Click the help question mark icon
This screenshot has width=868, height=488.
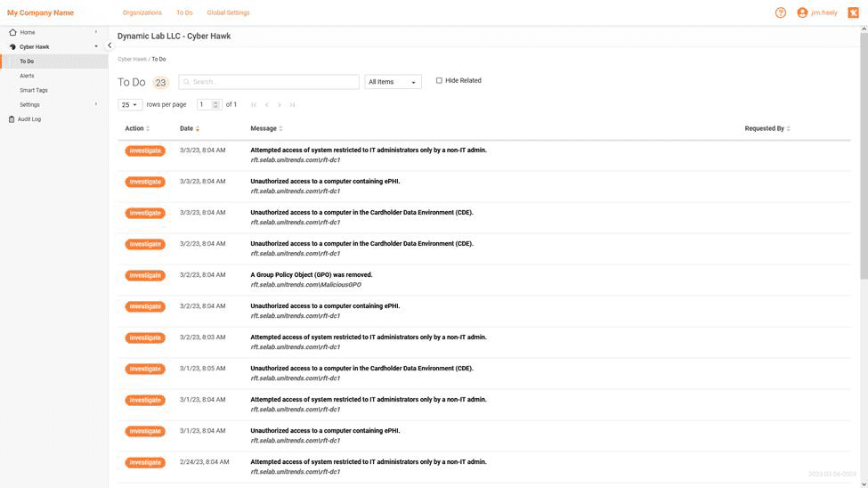pos(781,12)
